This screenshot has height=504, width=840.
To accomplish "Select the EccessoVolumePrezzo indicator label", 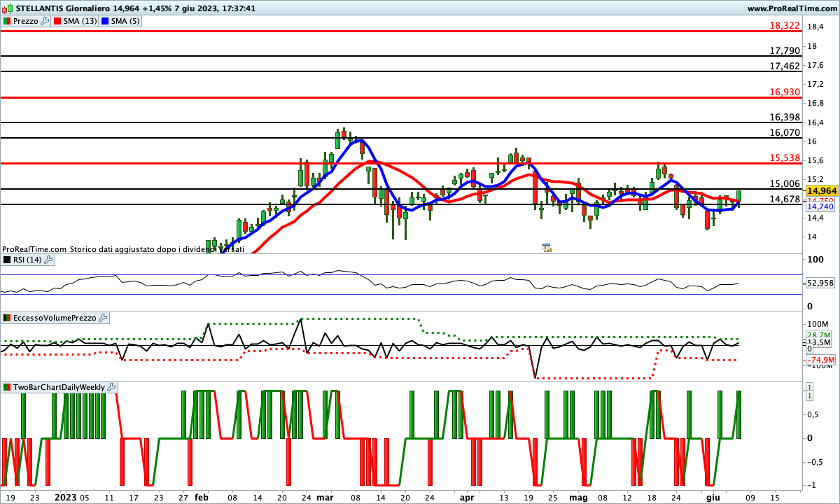I will point(55,318).
